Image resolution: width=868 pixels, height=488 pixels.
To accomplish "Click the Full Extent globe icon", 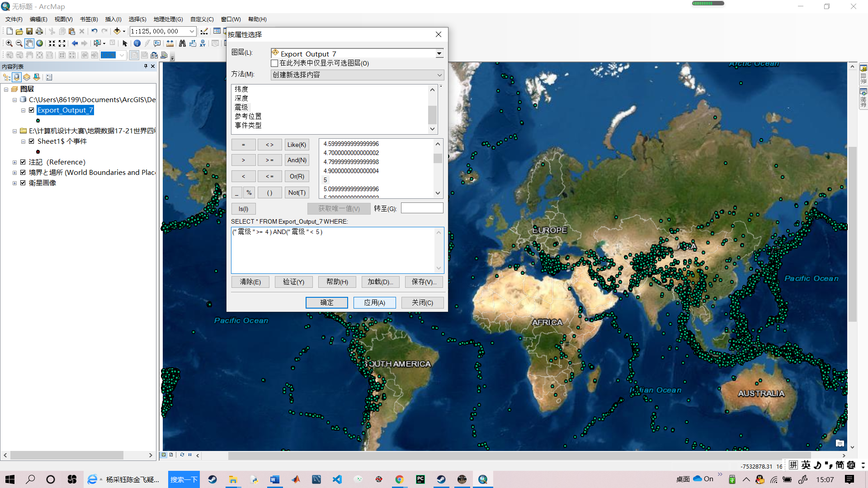I will [x=39, y=43].
